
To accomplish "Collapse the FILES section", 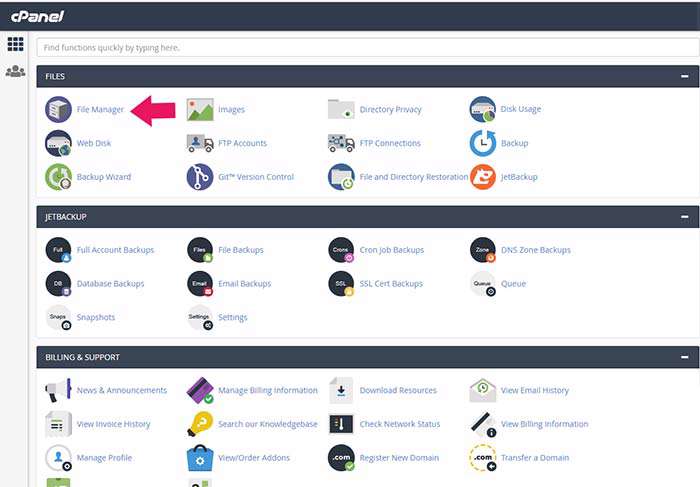I will click(x=684, y=76).
